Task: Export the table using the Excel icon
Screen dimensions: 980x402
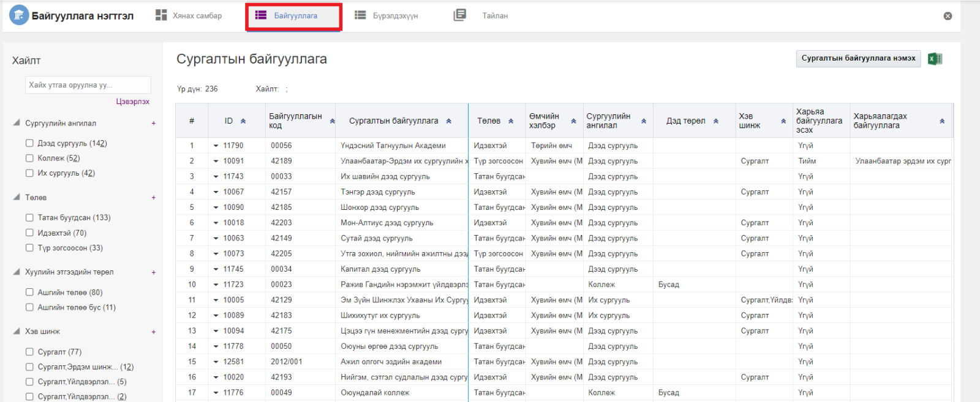Action: [x=935, y=59]
